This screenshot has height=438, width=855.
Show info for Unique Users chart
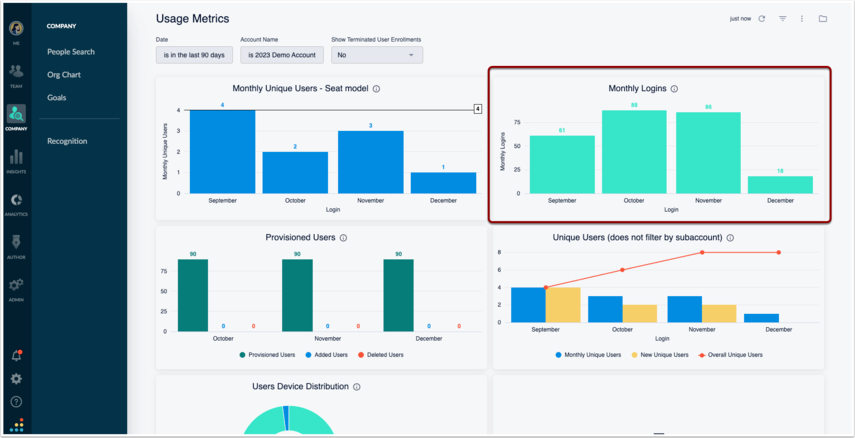tap(730, 238)
